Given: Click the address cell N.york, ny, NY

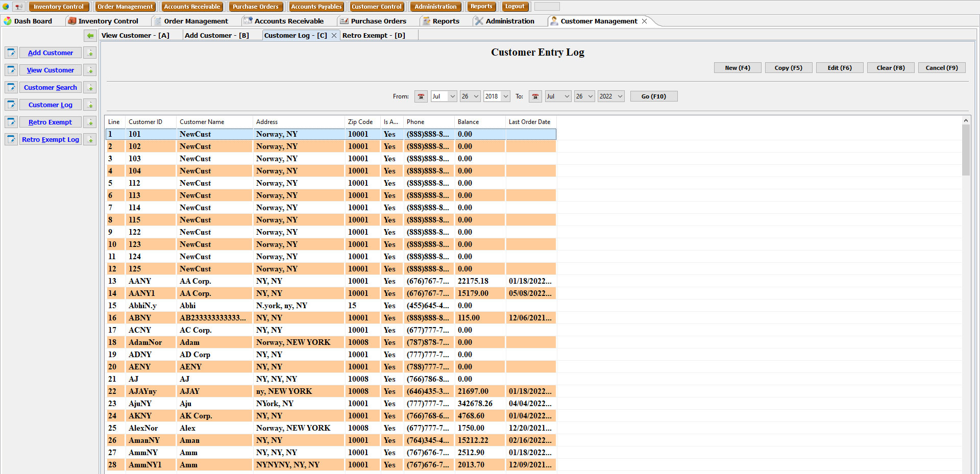Looking at the screenshot, I should click(x=299, y=306).
